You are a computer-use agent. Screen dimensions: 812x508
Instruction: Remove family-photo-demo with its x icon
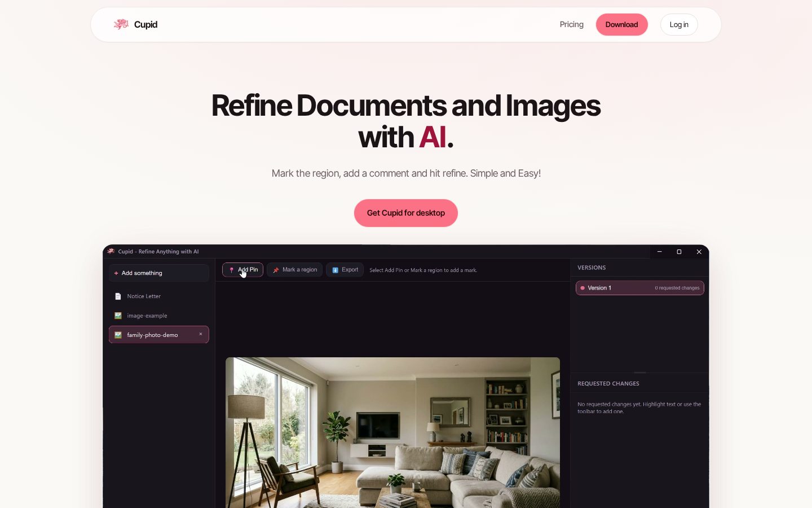201,334
